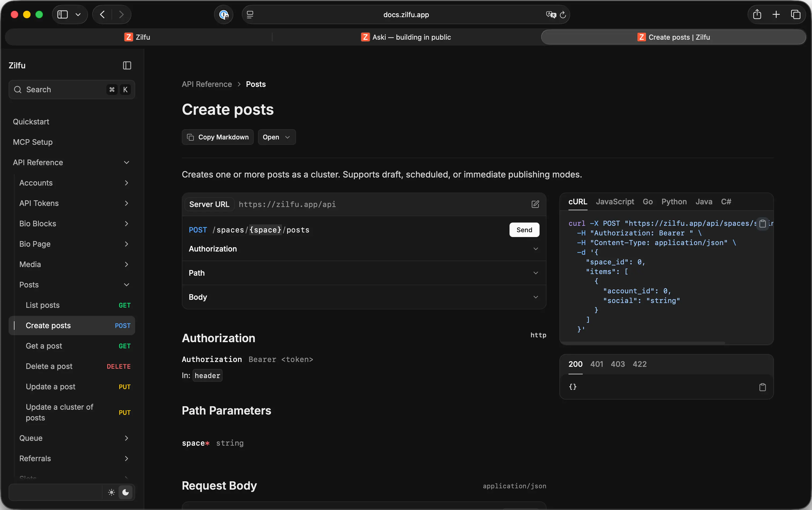Switch to dark theme moon icon
812x510 pixels.
coord(126,492)
